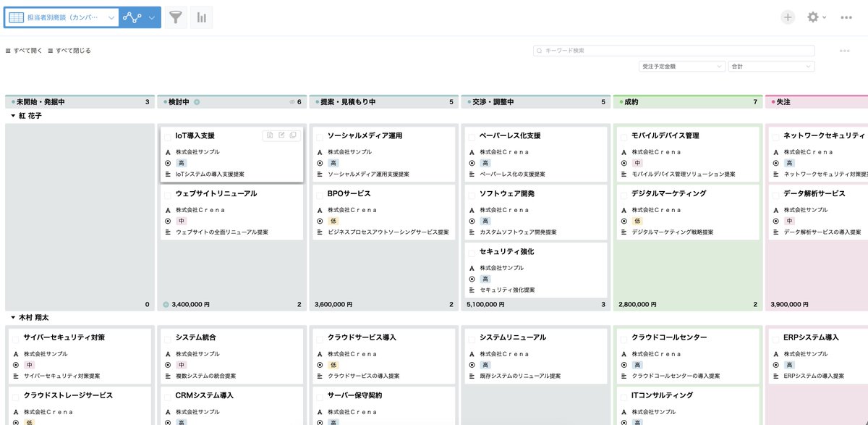Open the 合計 aggregation dropdown
This screenshot has width=868, height=425.
click(x=772, y=66)
